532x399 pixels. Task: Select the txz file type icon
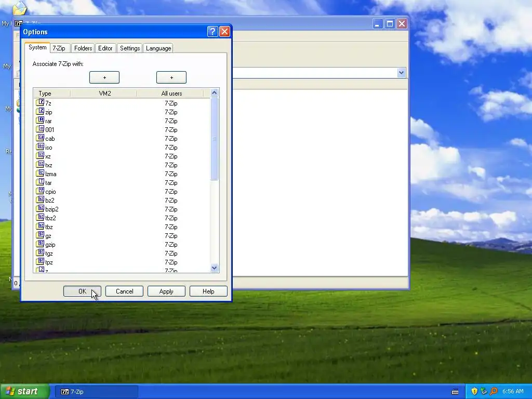click(40, 164)
